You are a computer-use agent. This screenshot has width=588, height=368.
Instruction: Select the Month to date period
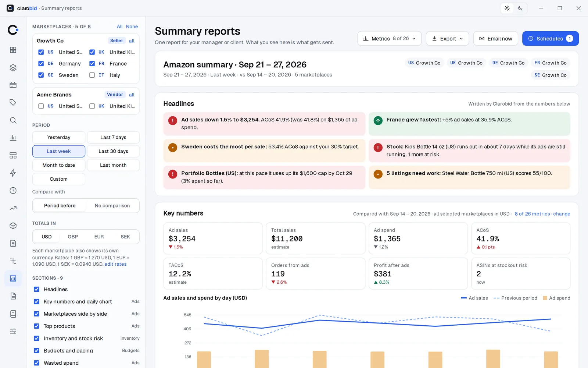click(x=59, y=165)
